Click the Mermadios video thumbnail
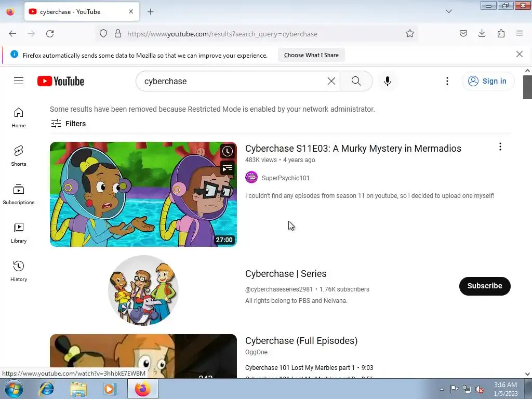The height and width of the screenshot is (399, 532). [x=143, y=194]
